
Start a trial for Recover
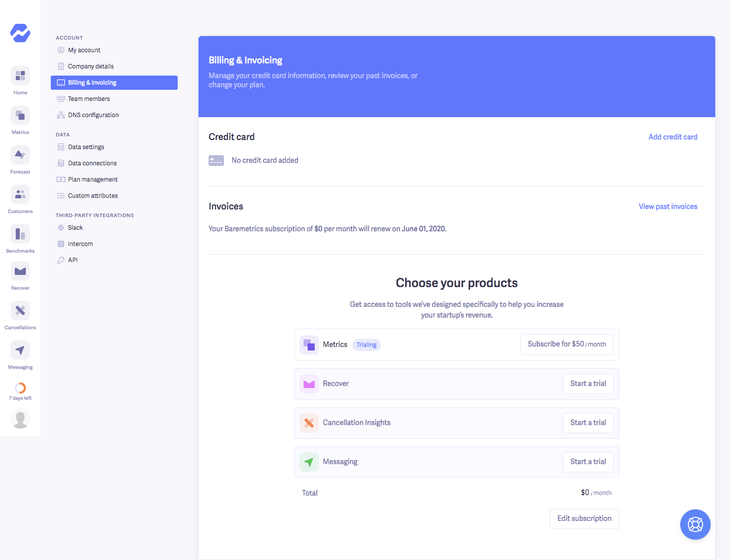588,384
